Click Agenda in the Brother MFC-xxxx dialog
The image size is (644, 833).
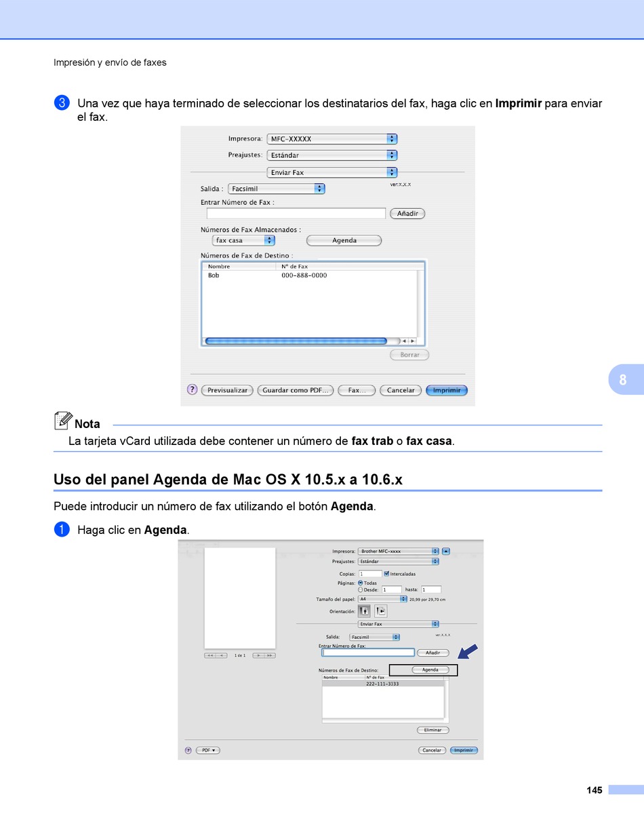430,670
